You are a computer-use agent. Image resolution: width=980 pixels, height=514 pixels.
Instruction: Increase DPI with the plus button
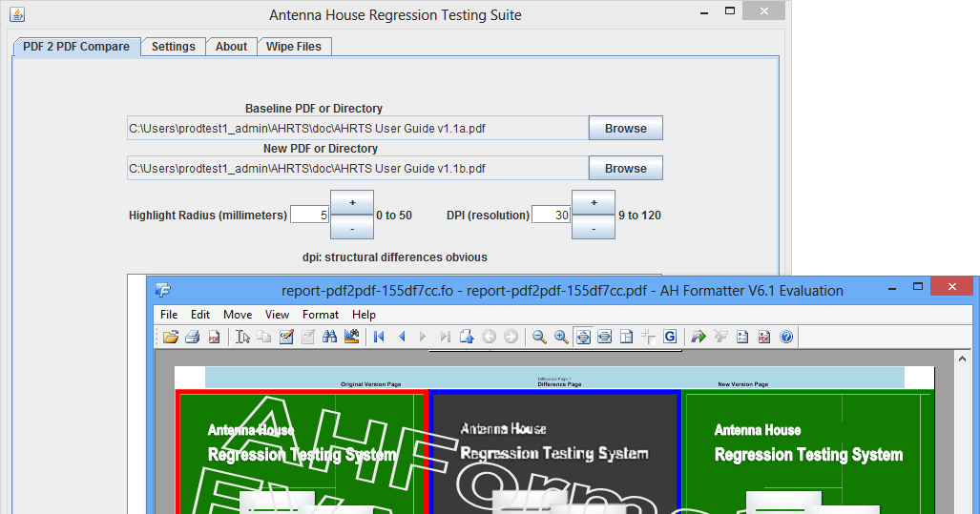coord(594,202)
